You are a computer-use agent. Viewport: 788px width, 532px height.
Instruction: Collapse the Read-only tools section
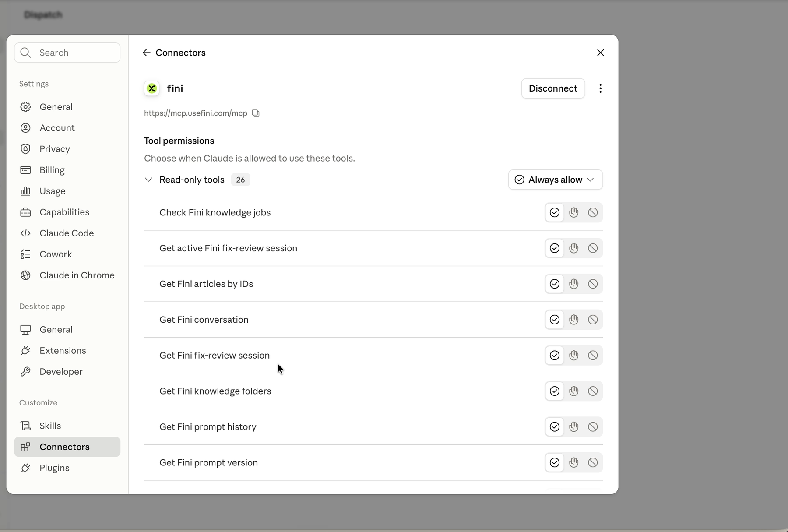[x=148, y=180]
